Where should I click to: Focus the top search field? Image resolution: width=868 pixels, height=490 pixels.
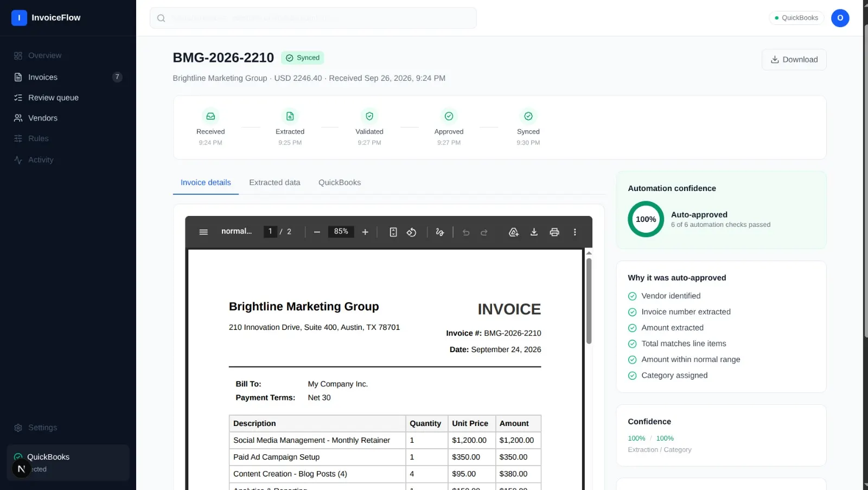click(x=313, y=18)
